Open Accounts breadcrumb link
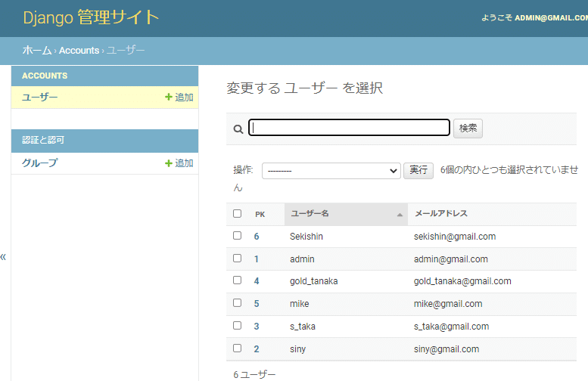This screenshot has height=381, width=588. (79, 50)
